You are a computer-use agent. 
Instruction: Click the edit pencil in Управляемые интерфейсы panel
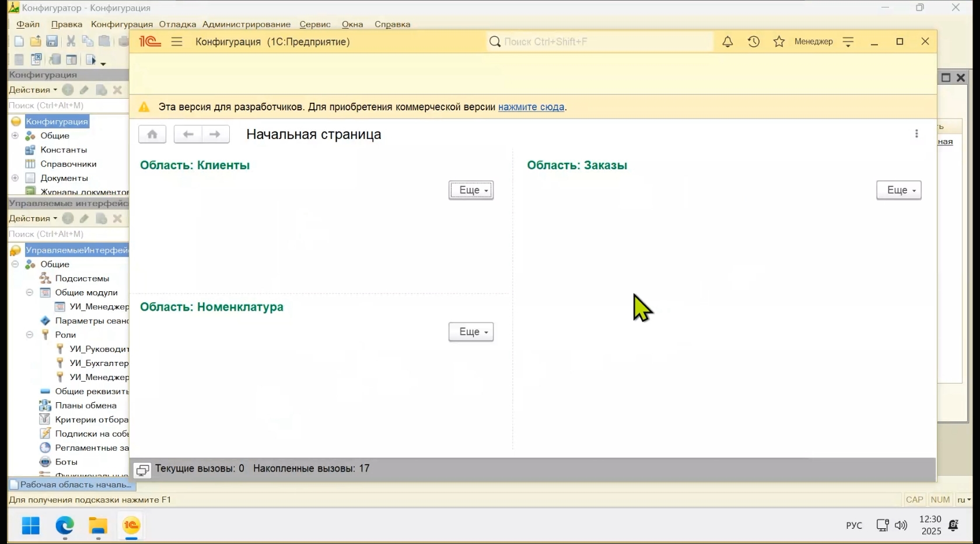click(x=85, y=218)
